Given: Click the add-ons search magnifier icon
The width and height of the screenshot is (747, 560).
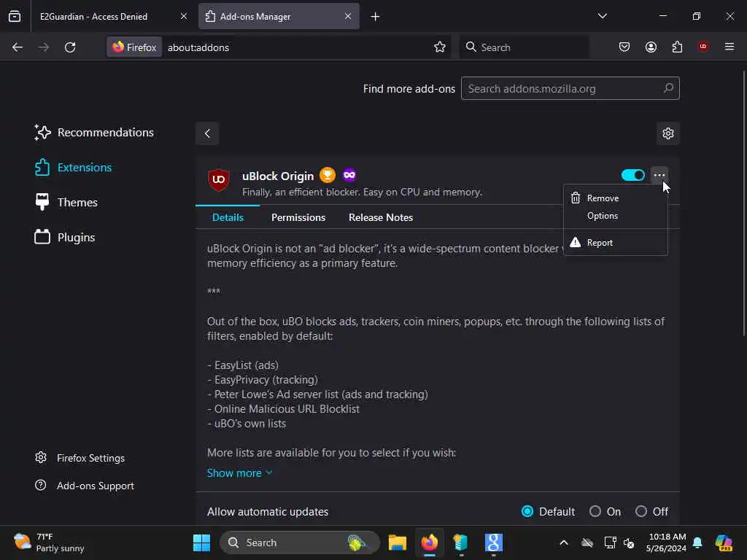Looking at the screenshot, I should coord(668,88).
